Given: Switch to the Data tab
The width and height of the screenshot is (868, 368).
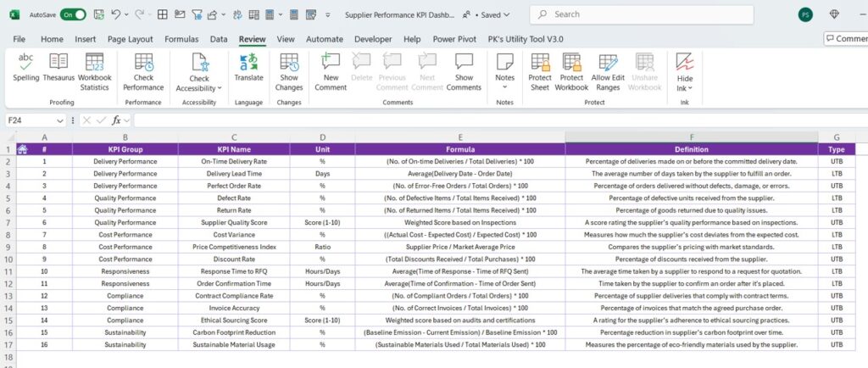Looking at the screenshot, I should click(x=219, y=39).
